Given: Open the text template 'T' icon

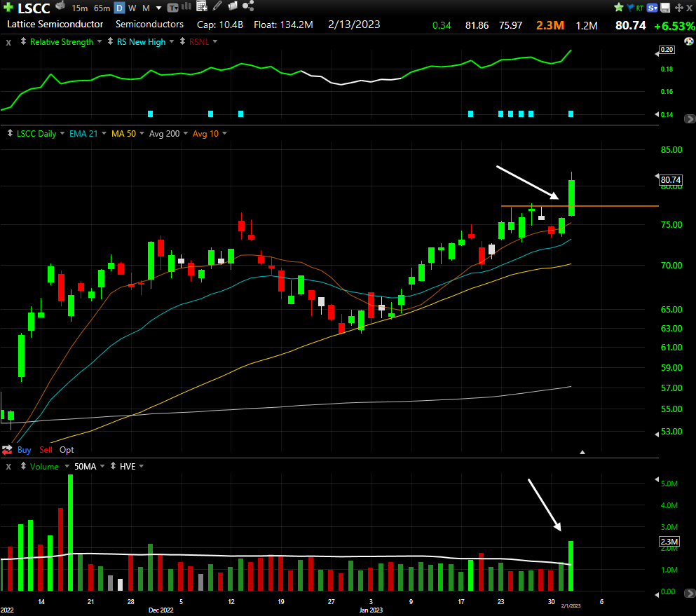Looking at the screenshot, I should (x=172, y=8).
